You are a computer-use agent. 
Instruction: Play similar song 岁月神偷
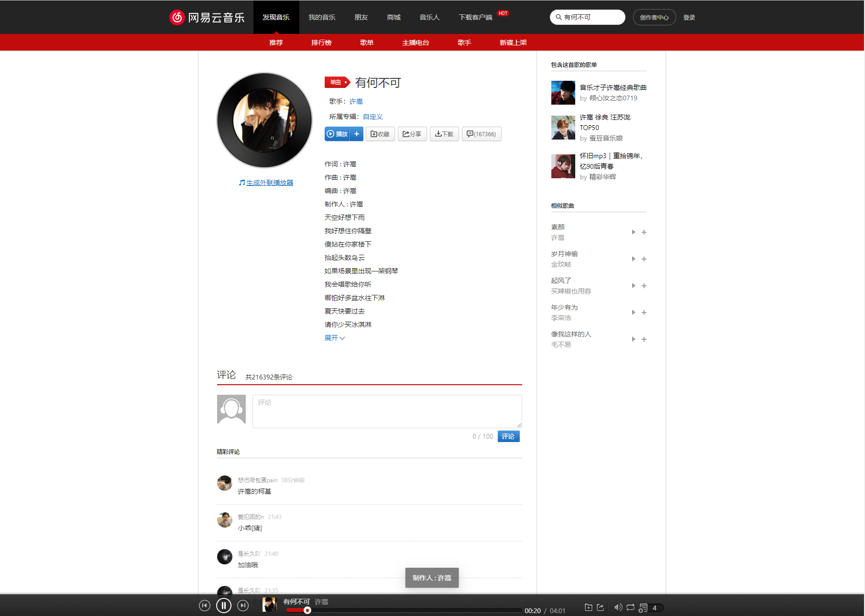pos(633,259)
